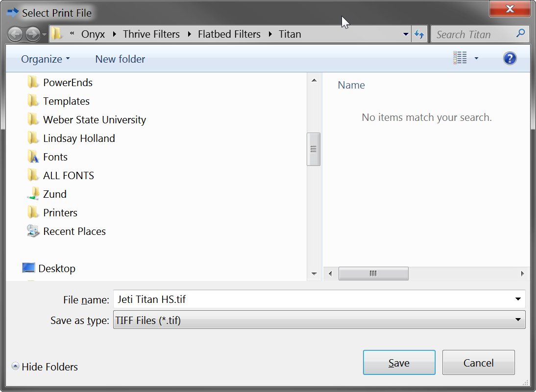
Task: Click the folder icon in address bar
Action: pyautogui.click(x=57, y=34)
